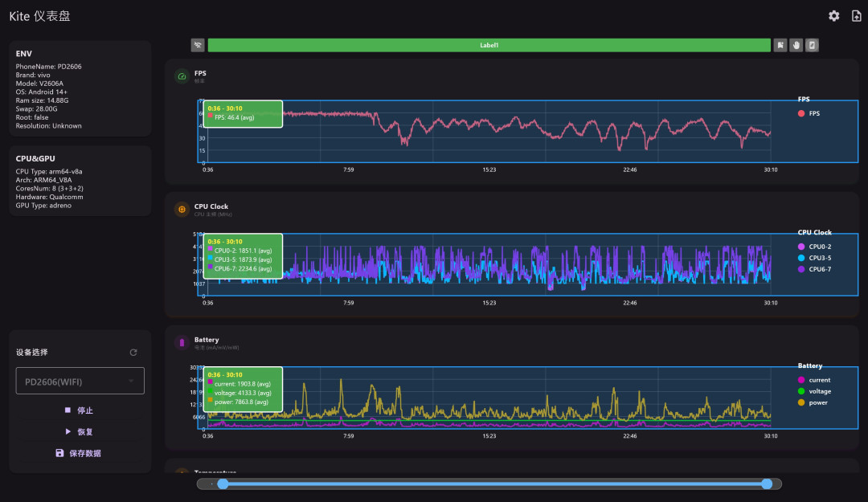Click the Battery chart plot area
Screen dimensions: 868x502
[x=527, y=398]
